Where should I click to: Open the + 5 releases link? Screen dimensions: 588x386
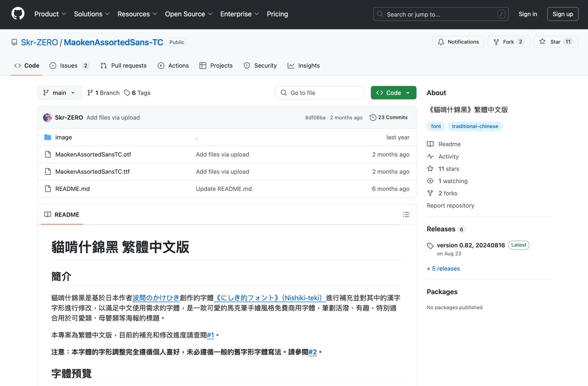[x=443, y=269]
